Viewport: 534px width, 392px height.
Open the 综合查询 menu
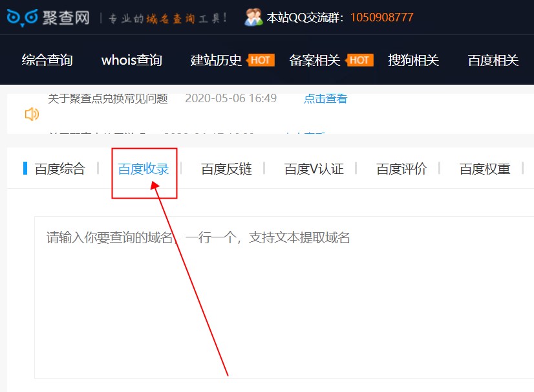point(47,60)
